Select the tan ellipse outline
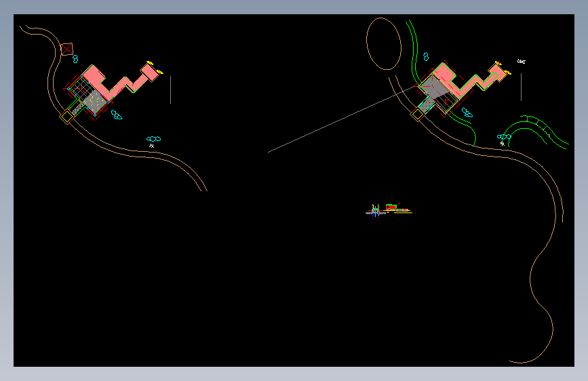The width and height of the screenshot is (588, 381). pos(384,44)
